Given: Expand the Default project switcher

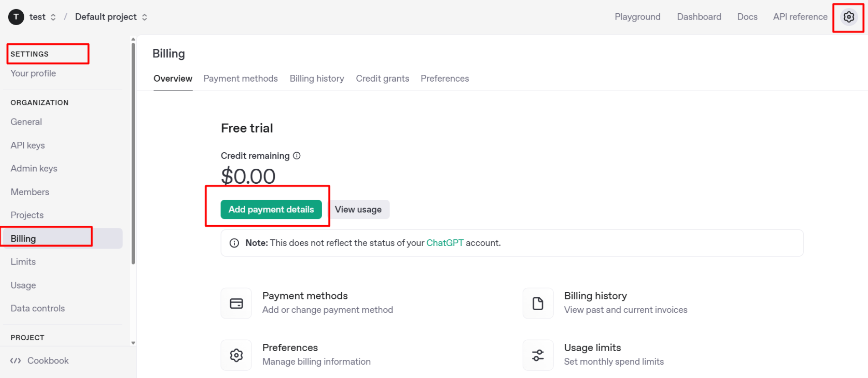Looking at the screenshot, I should 144,17.
